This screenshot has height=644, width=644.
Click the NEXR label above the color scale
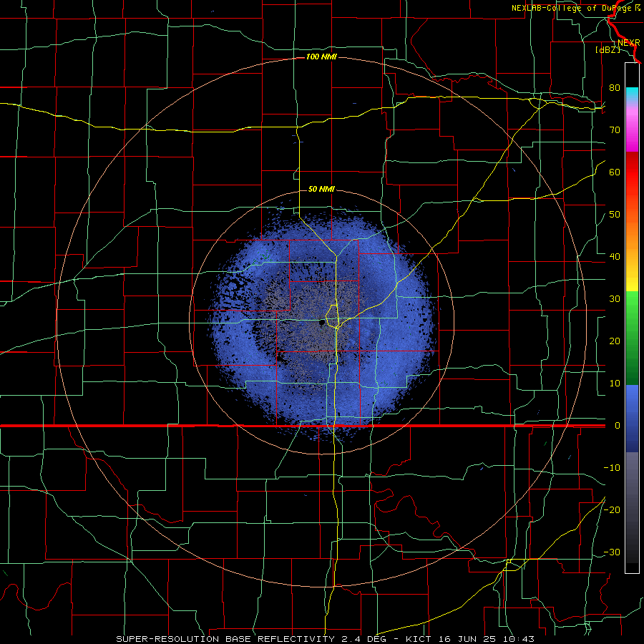pos(629,43)
